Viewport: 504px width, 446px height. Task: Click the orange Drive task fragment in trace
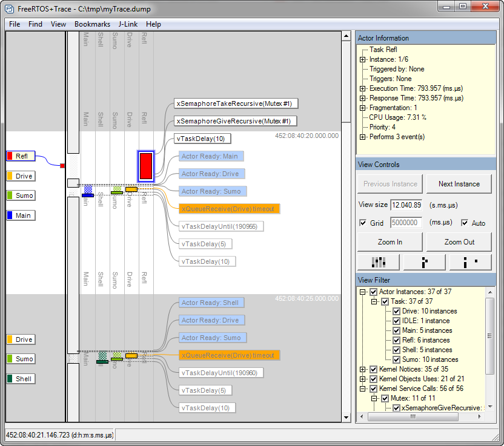pos(131,189)
